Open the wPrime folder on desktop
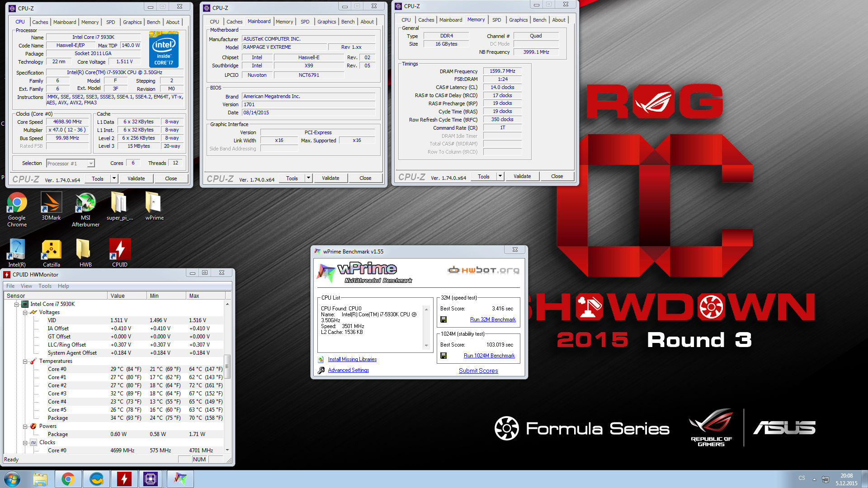 tap(154, 206)
